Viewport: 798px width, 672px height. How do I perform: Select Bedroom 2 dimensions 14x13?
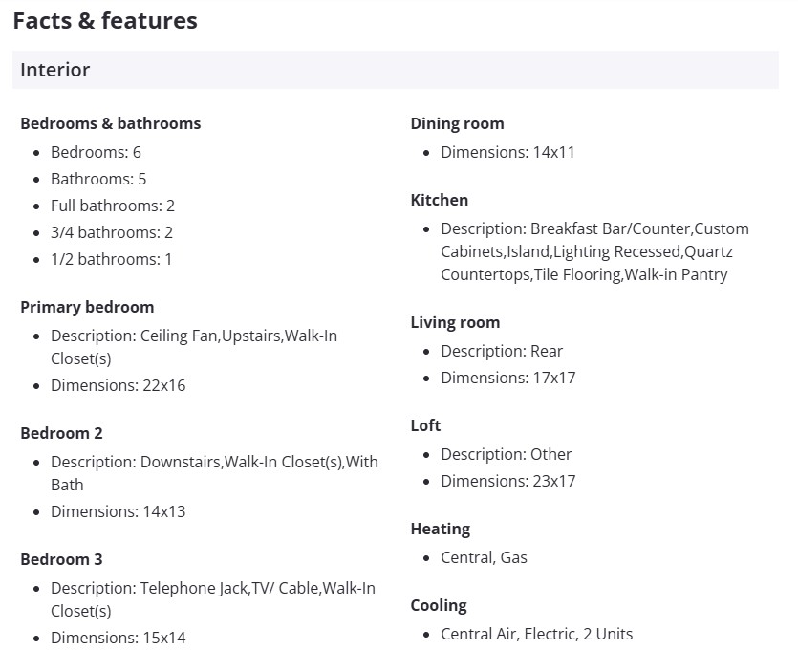pos(119,511)
